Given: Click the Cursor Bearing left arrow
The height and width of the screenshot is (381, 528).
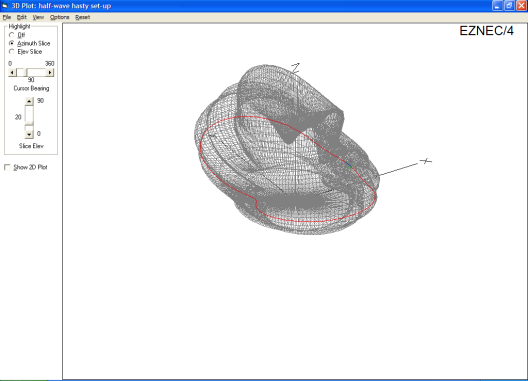Looking at the screenshot, I should [12, 72].
